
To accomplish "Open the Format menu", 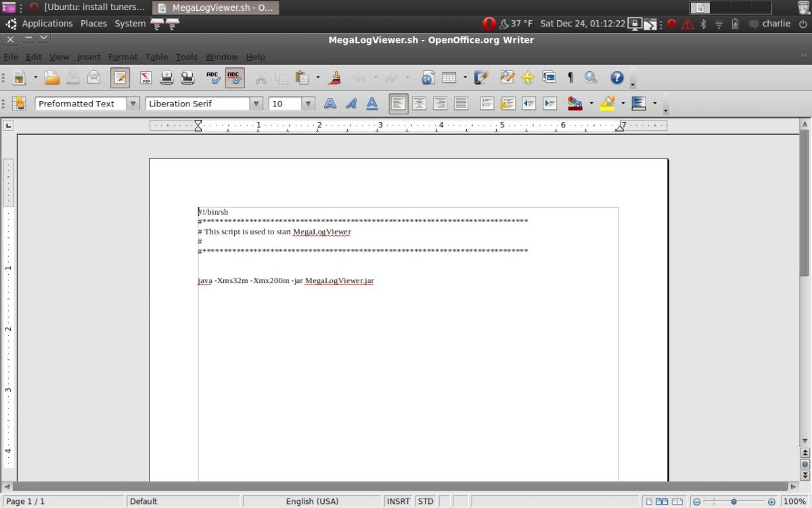I will (122, 57).
